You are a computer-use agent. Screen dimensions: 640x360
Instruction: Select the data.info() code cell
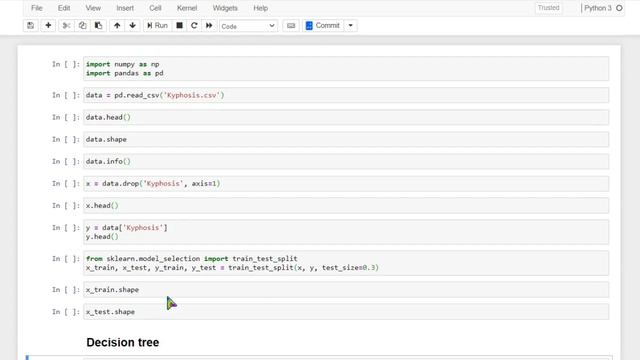pyautogui.click(x=346, y=161)
